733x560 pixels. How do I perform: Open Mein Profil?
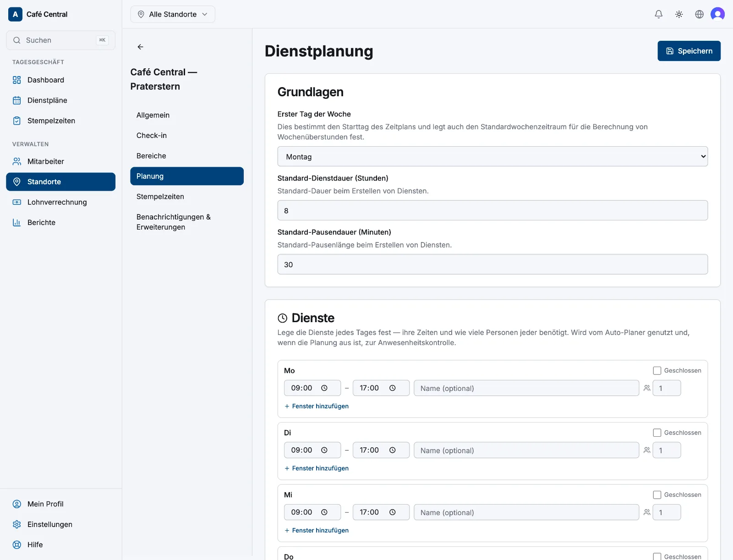point(60,504)
